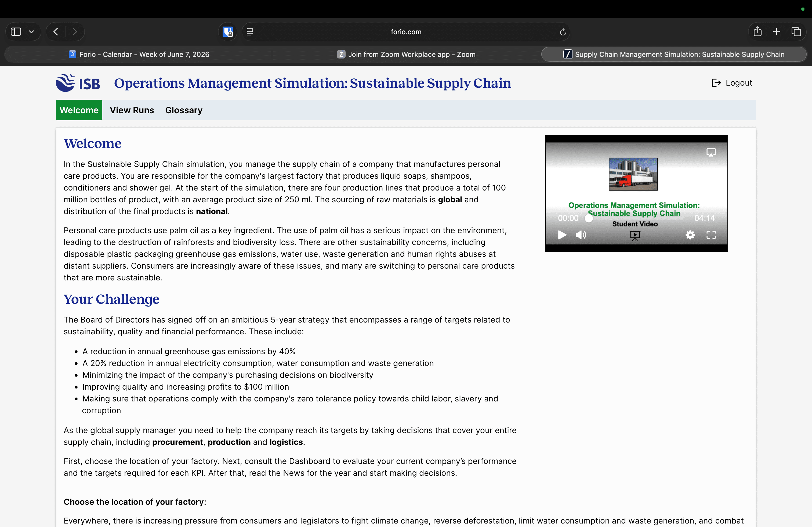
Task: Click the bold word logistics
Action: coord(286,442)
